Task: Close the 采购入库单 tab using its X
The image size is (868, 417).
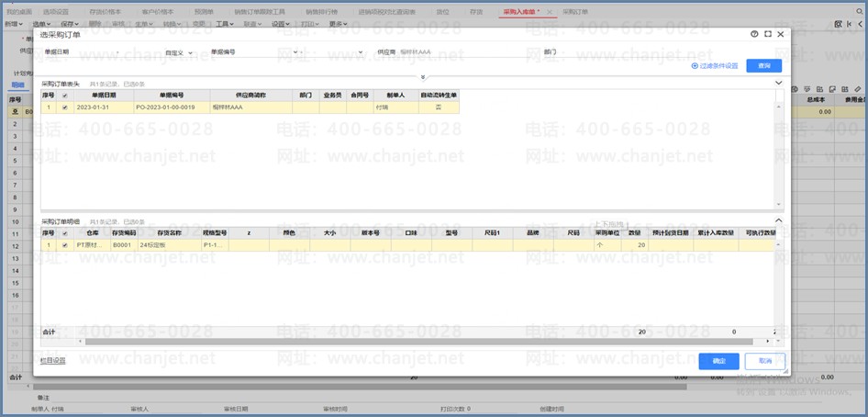Action: (549, 12)
